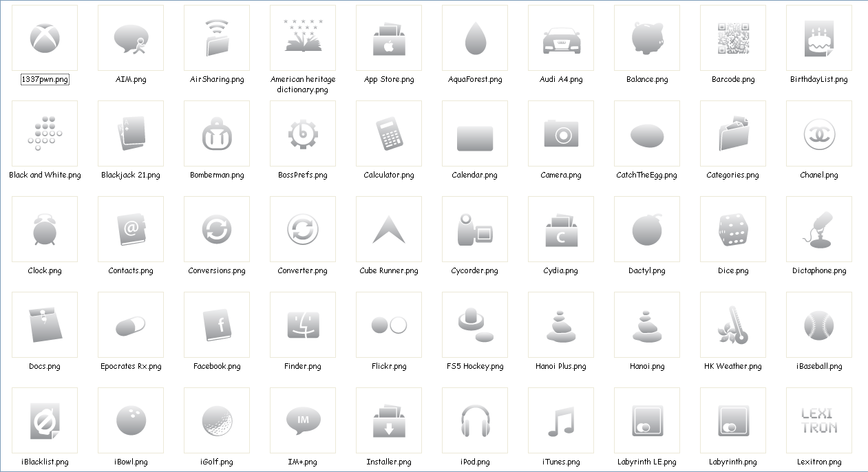Image resolution: width=868 pixels, height=472 pixels.
Task: Select the Hanoi.png stones icon
Action: coord(647,325)
